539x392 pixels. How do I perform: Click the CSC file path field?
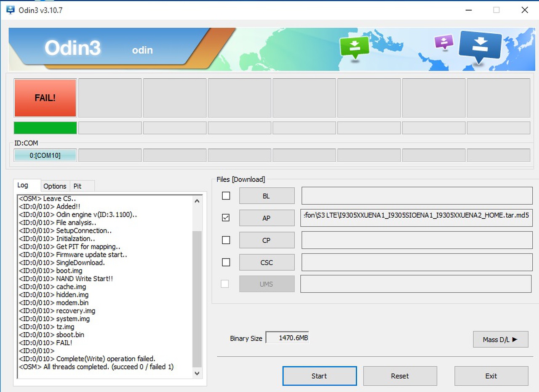(x=417, y=262)
